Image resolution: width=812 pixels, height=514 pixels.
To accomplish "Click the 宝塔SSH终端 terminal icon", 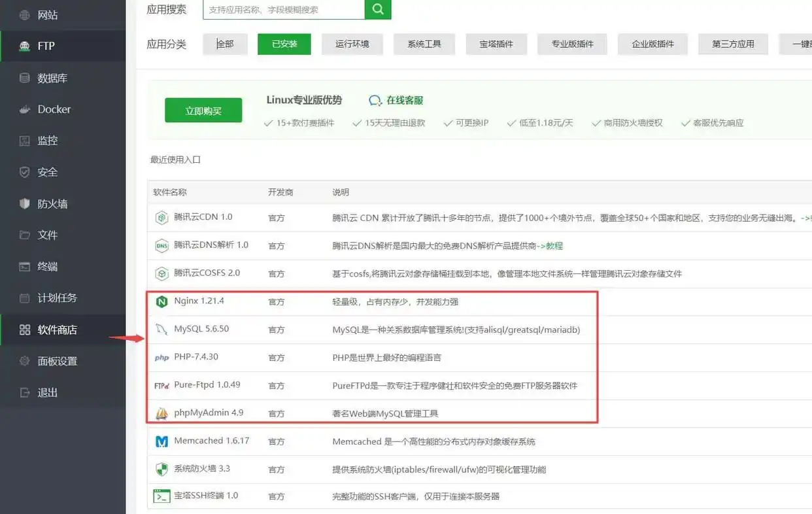I will (x=161, y=496).
